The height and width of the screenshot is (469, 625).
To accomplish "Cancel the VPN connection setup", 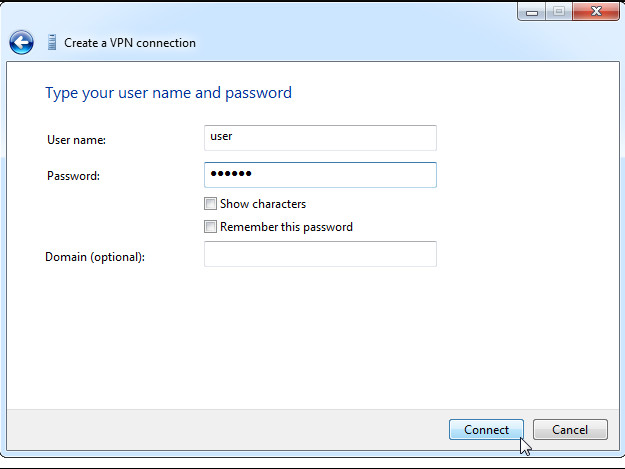I will coord(569,430).
